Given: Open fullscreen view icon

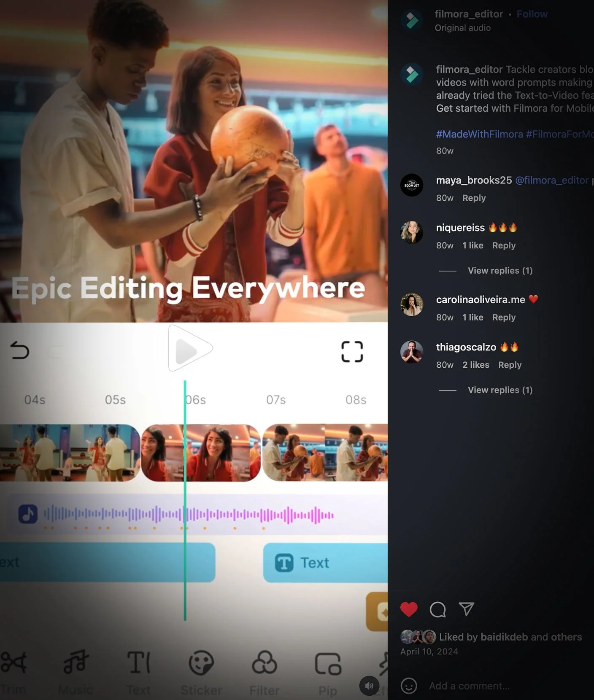Looking at the screenshot, I should [352, 352].
